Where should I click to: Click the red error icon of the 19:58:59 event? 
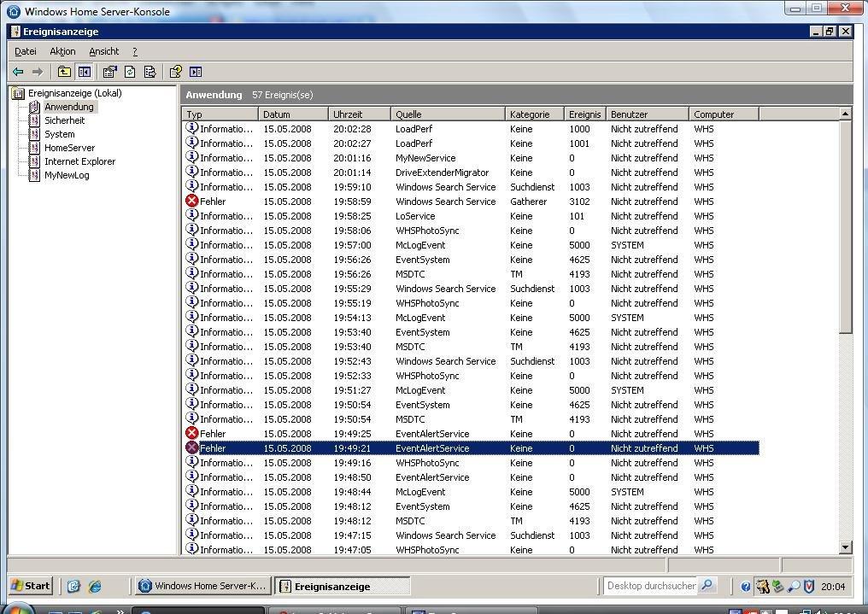click(x=191, y=202)
